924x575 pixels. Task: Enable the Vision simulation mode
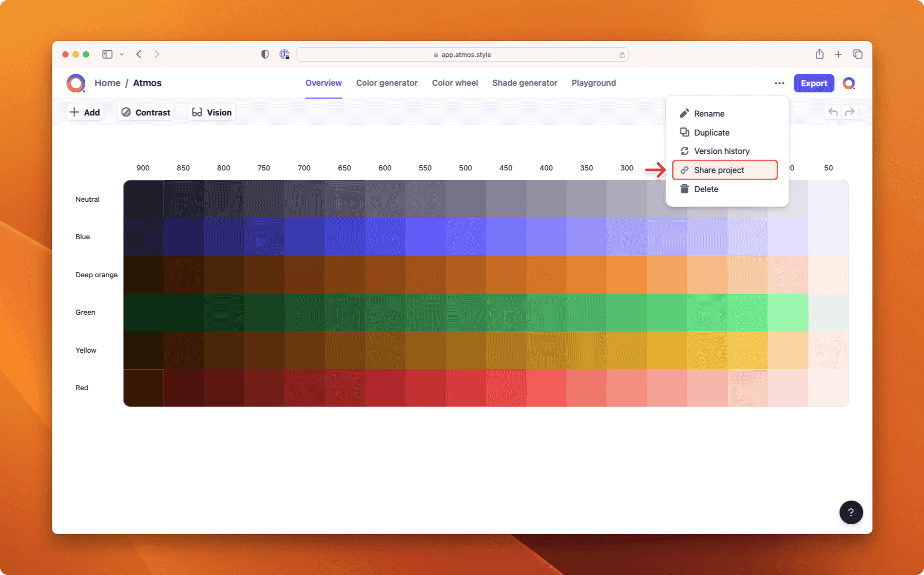(x=211, y=112)
